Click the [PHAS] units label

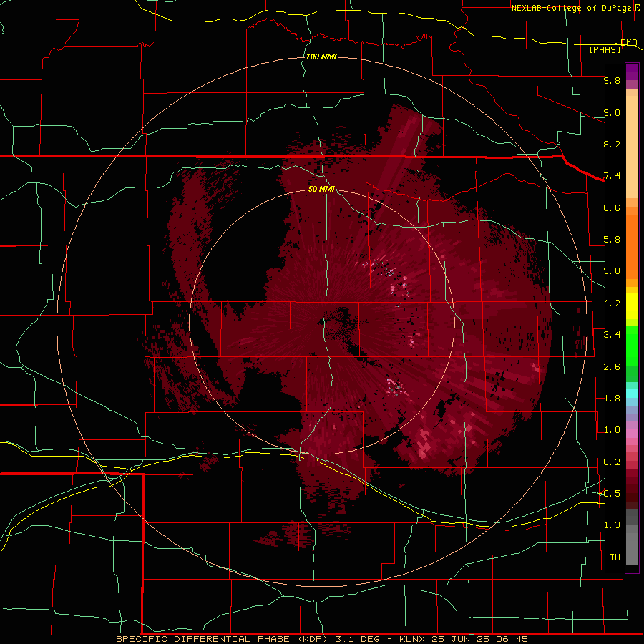coord(605,49)
